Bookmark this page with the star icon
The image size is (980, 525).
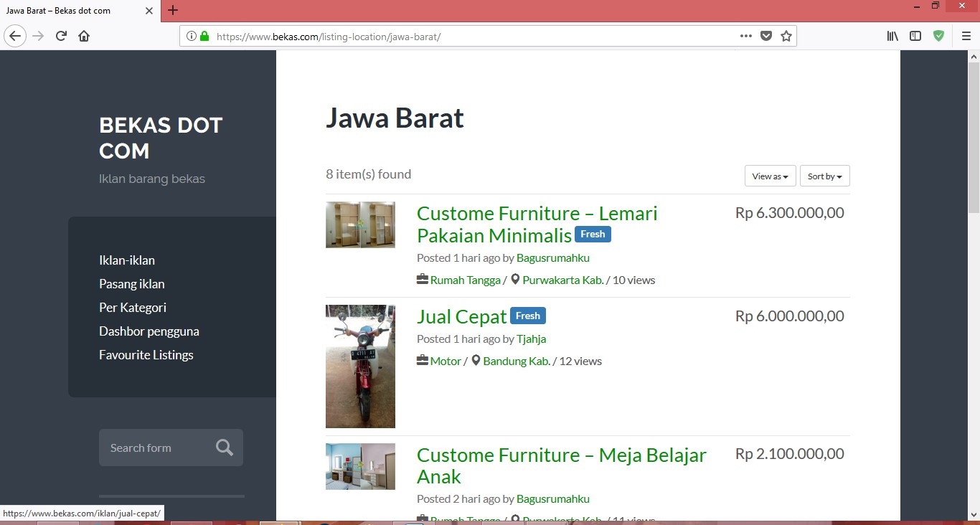[x=786, y=36]
